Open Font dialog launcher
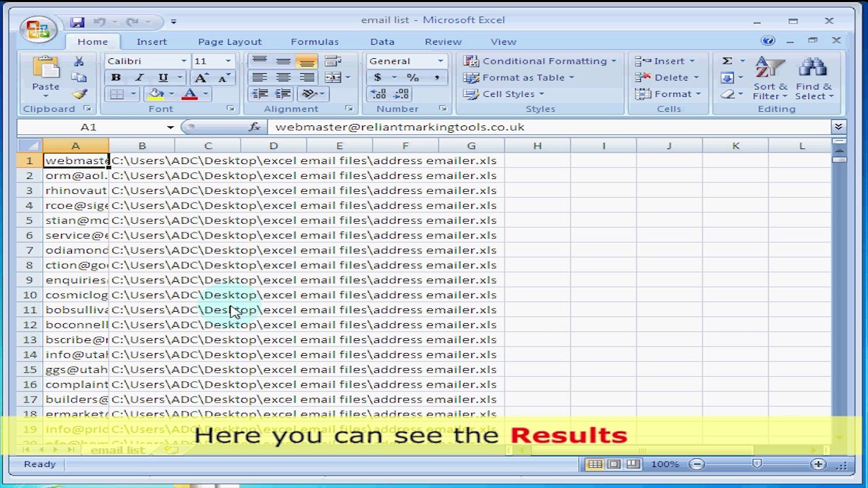 [231, 108]
